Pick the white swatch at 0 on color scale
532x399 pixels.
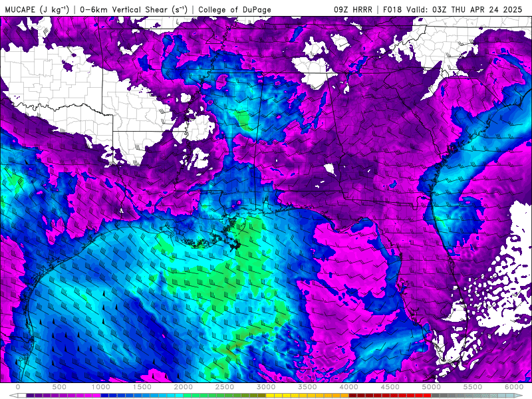(22, 396)
